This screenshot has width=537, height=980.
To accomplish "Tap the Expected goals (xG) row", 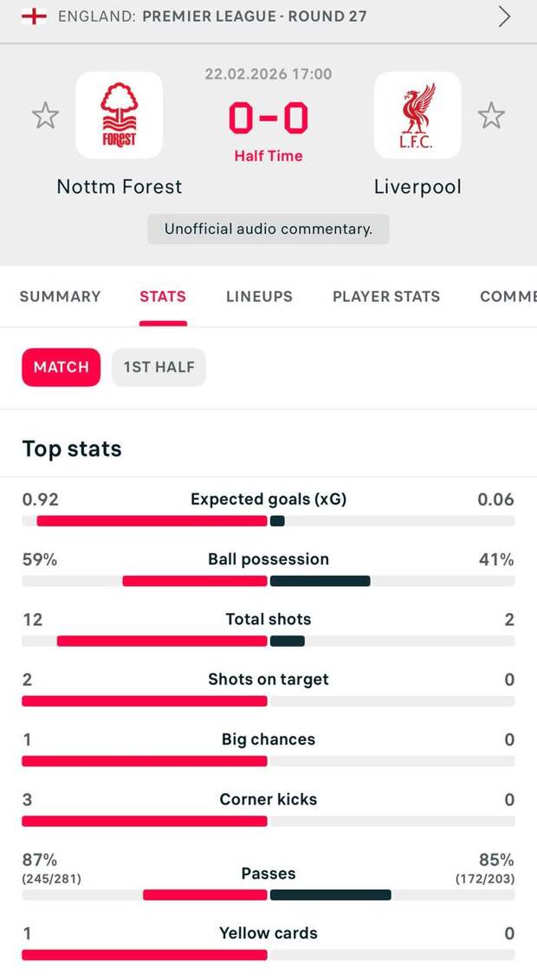I will [268, 500].
